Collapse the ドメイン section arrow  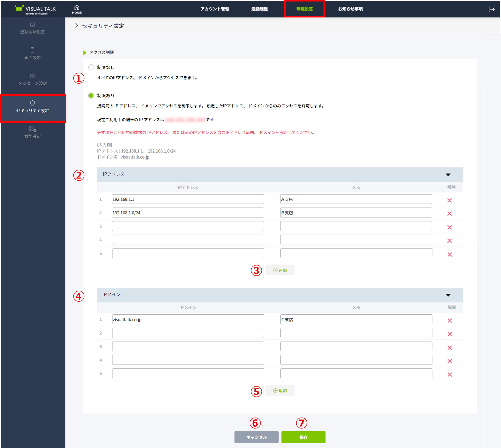point(448,295)
